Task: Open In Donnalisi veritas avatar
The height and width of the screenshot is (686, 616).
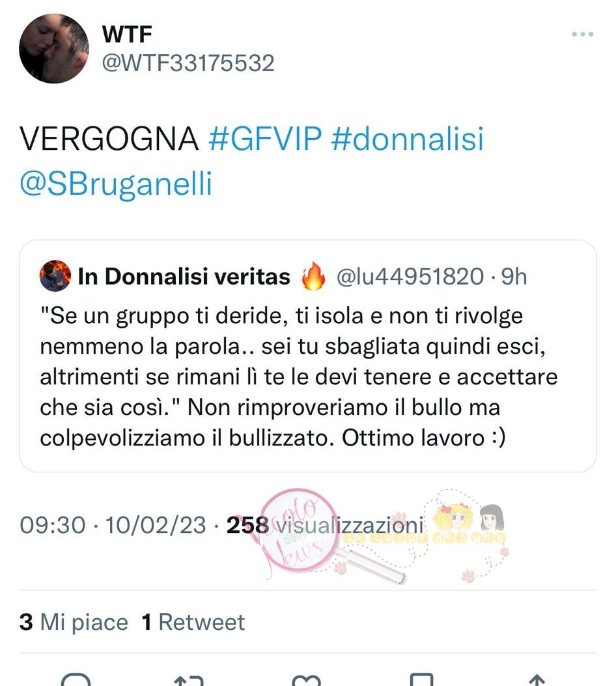Action: pos(55,276)
